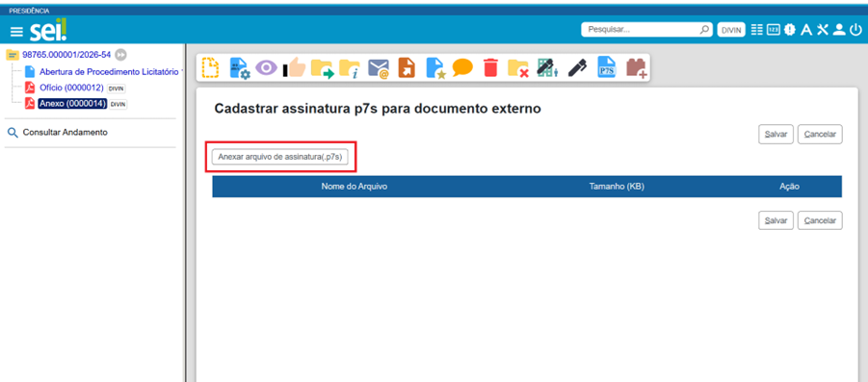Viewport: 868px width, 382px height.
Task: Click the DIVIN tag next to Anexo
Action: pos(118,105)
